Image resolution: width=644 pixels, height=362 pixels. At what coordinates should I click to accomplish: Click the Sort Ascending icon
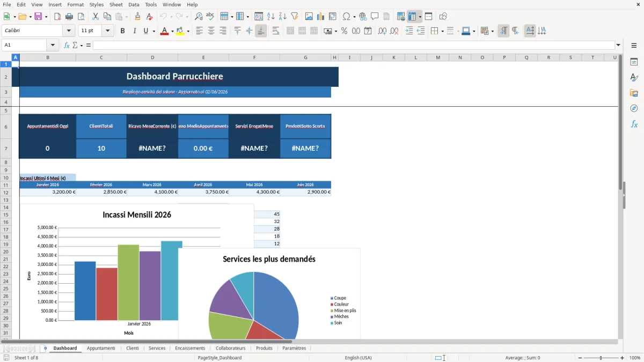[x=271, y=17]
